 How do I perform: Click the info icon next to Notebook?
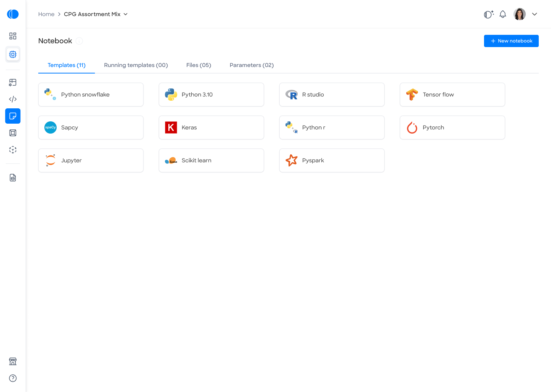coord(79,41)
